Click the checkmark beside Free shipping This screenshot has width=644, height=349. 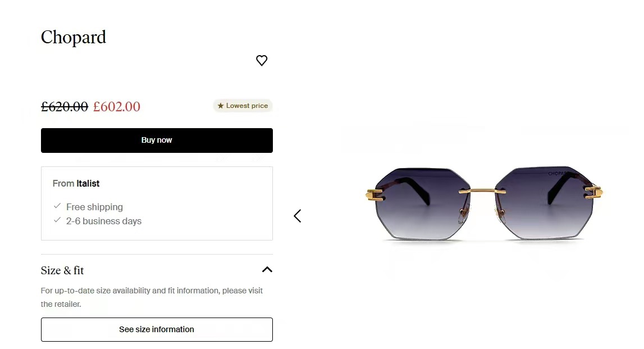[x=57, y=206]
